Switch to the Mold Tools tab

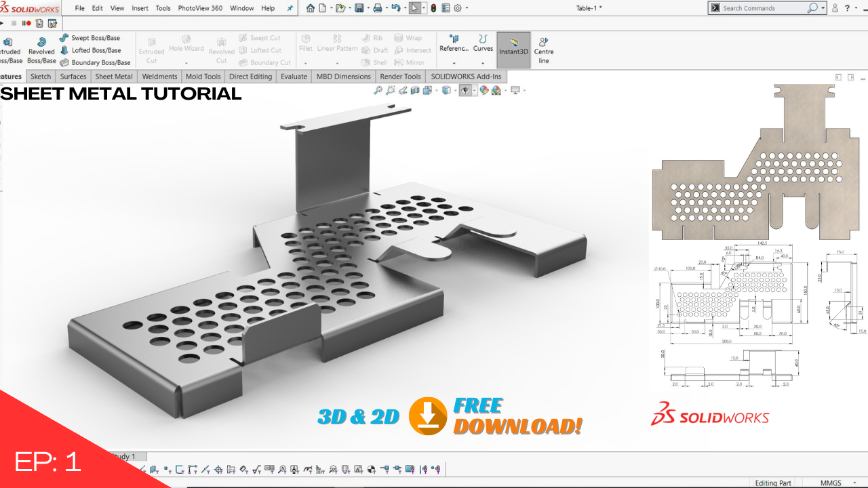(203, 77)
